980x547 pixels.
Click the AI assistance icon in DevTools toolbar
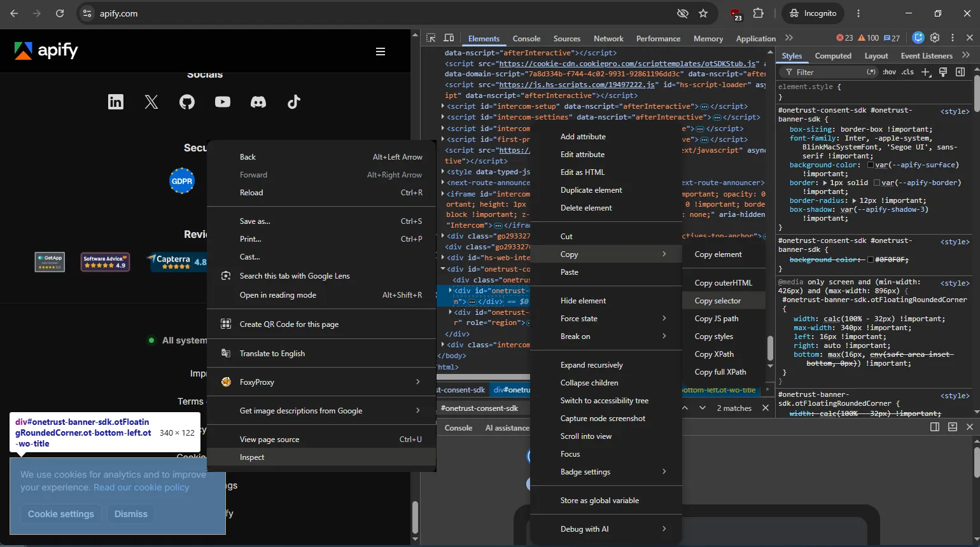[918, 38]
